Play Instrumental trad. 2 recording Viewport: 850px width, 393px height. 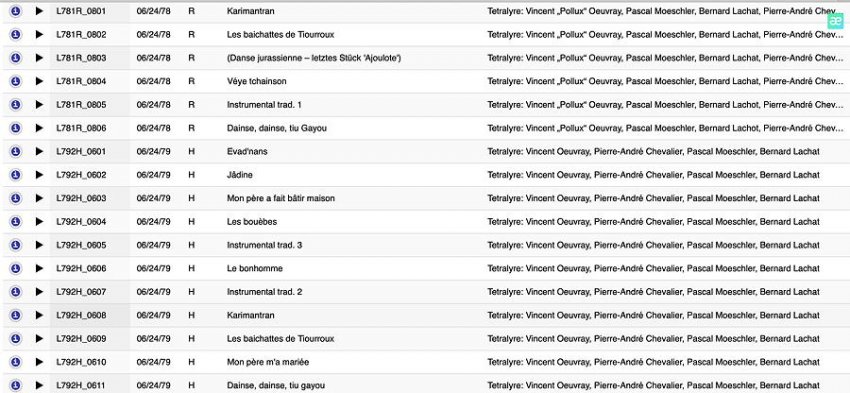39,292
